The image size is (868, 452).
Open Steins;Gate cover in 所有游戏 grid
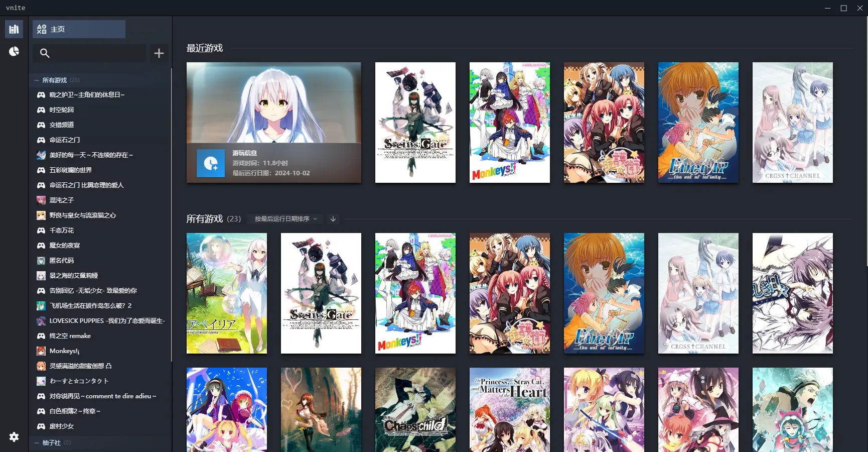click(x=321, y=293)
